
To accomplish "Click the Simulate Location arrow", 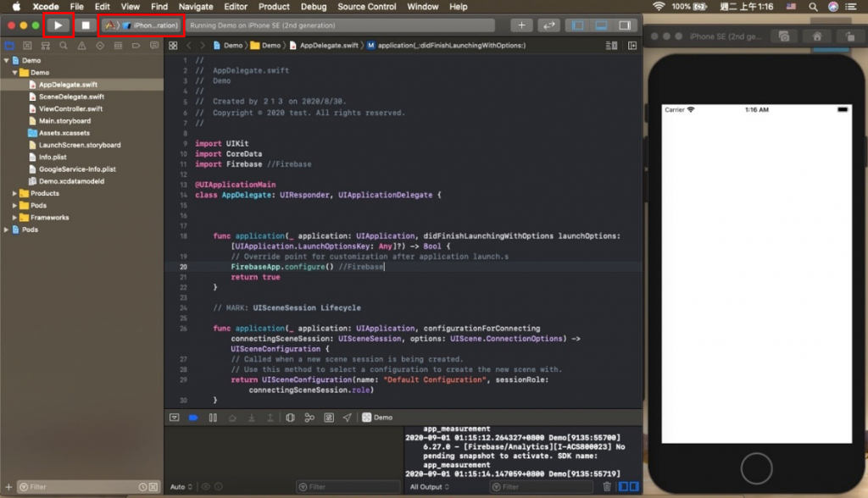I will (x=347, y=418).
